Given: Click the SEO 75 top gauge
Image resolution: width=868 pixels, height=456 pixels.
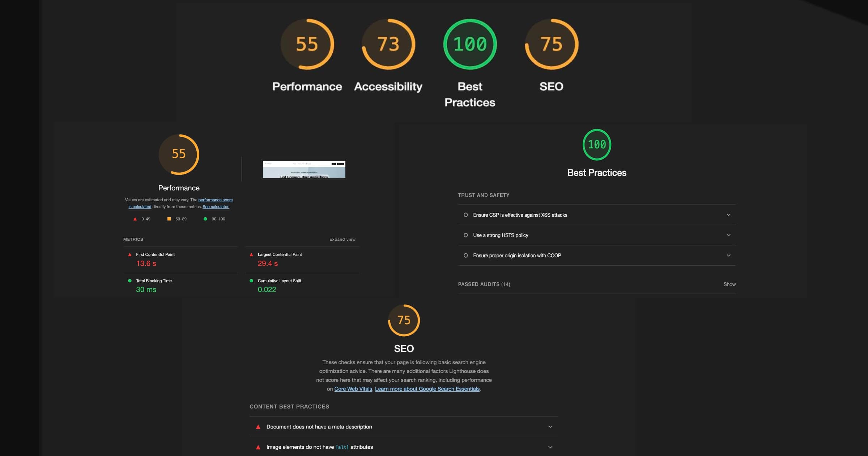Looking at the screenshot, I should (x=551, y=44).
